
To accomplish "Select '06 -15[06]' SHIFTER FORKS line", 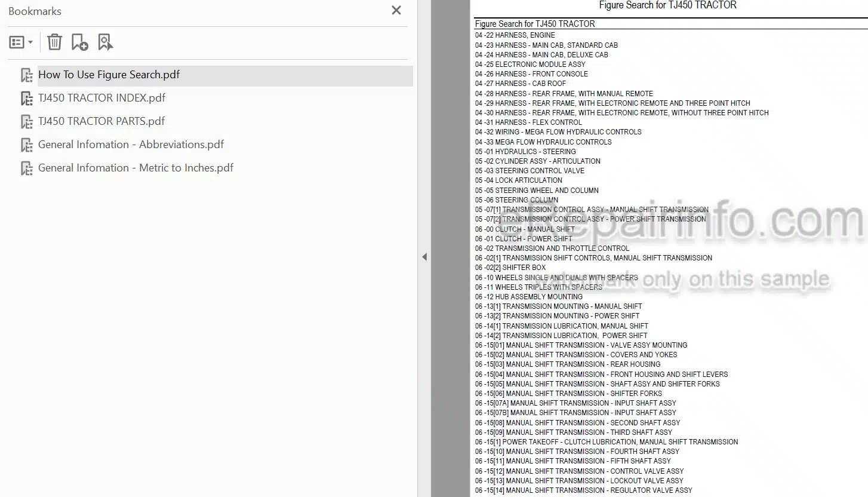I will point(568,393).
